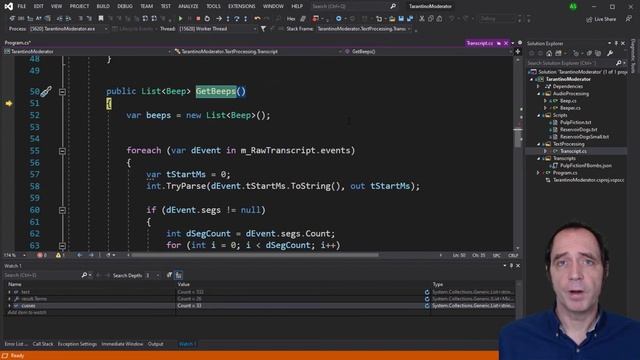Open the DEBUG menu
This screenshot has width=640, height=360.
coord(125,7)
